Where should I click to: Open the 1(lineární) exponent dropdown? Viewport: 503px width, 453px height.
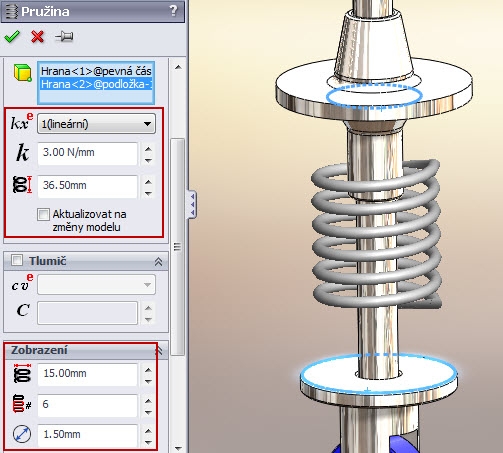[96, 124]
